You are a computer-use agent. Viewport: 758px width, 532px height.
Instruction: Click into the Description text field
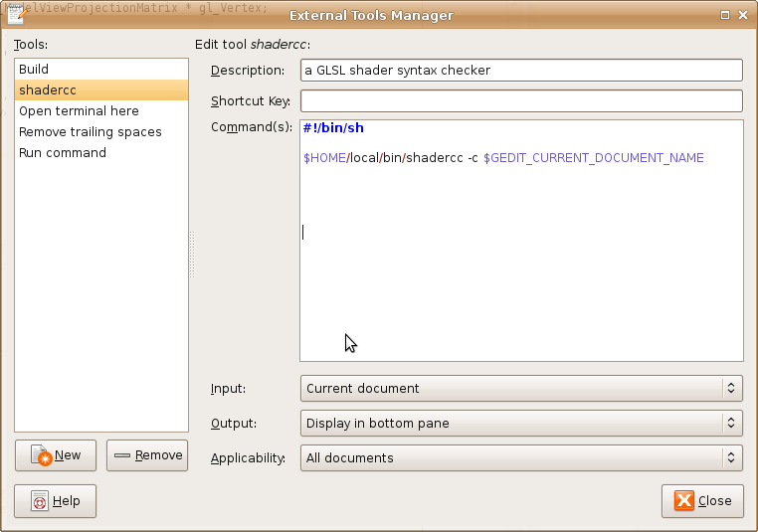point(520,71)
